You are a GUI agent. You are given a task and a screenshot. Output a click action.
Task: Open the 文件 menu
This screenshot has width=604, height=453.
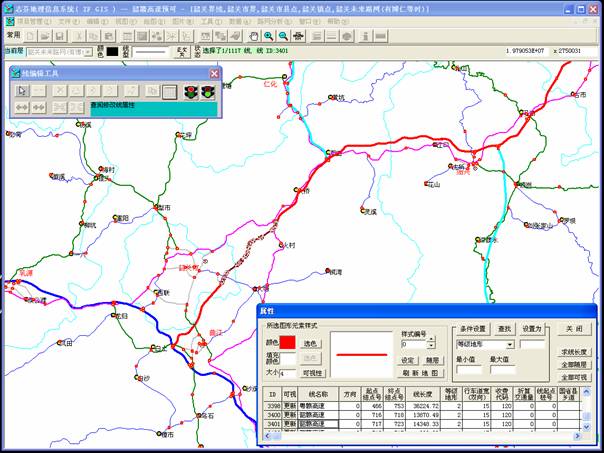pyautogui.click(x=66, y=20)
